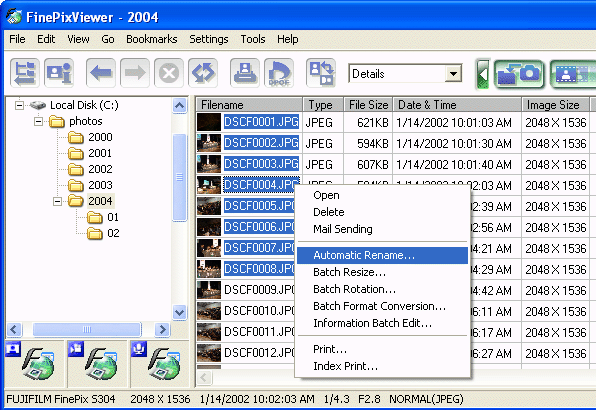Choose Index Print... in context menu
The width and height of the screenshot is (596, 410).
point(382,366)
